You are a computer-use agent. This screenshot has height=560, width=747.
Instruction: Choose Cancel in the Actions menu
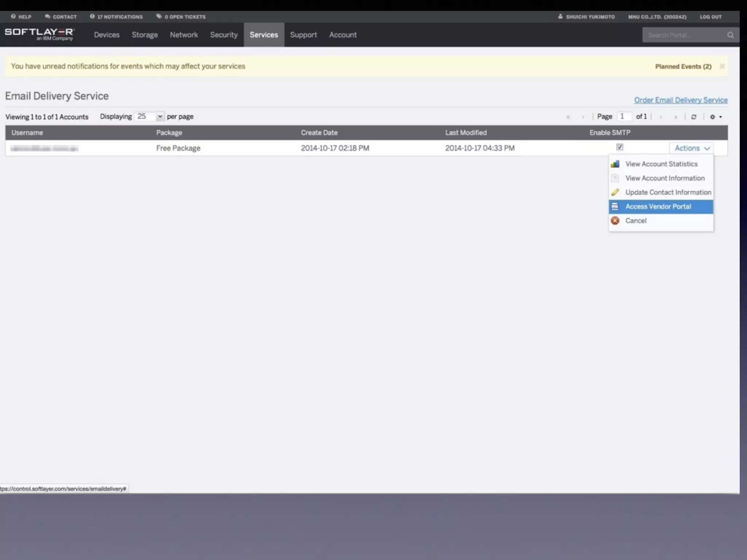[661, 221]
